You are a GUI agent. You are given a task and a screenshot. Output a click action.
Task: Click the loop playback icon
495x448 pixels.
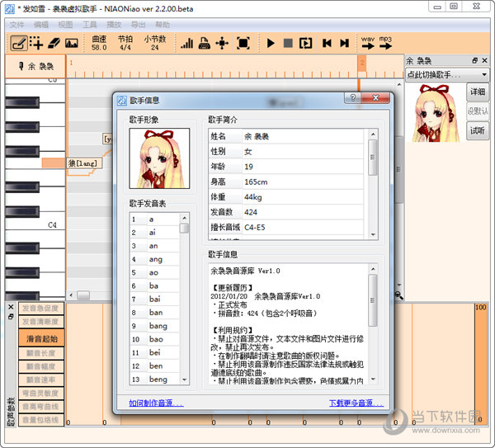coord(305,43)
